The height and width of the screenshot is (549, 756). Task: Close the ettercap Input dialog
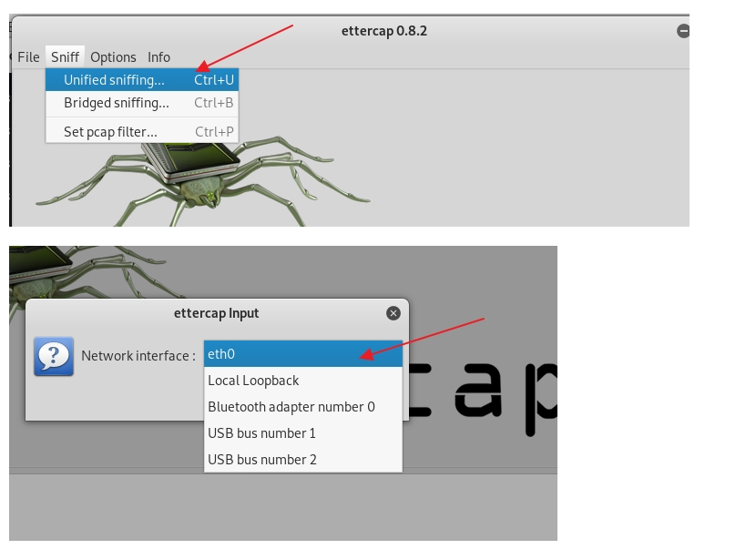(x=393, y=313)
